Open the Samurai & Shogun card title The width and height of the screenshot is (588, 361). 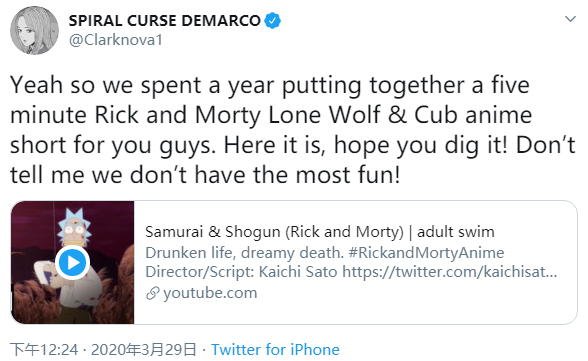(x=320, y=232)
